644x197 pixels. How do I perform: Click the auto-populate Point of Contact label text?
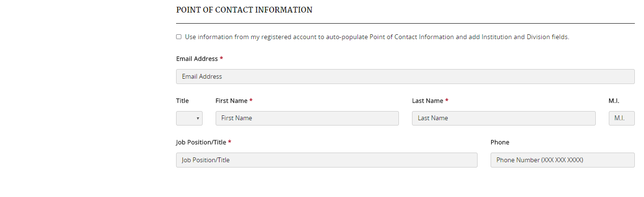coord(377,37)
